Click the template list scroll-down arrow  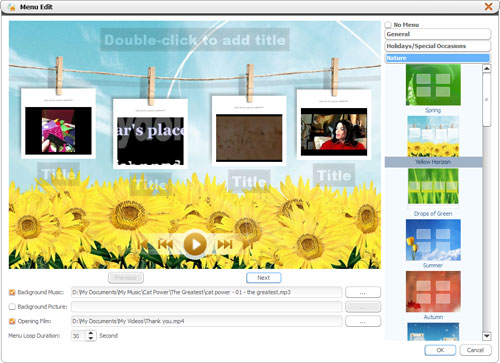[487, 336]
